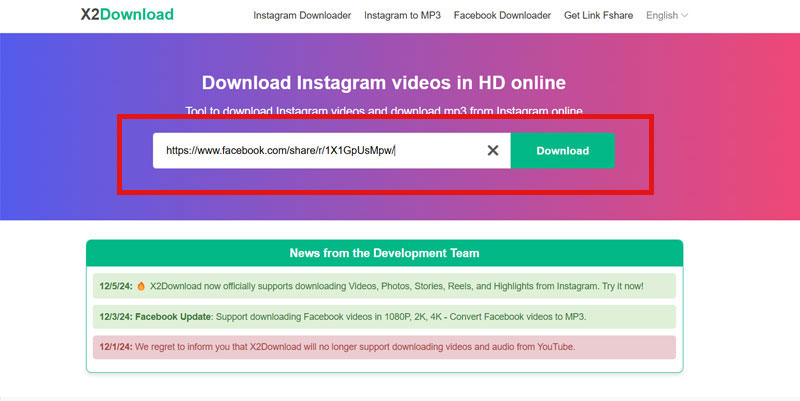Click the 12/1/24 YouTube news notice
Viewport: 800px width, 401px height.
(x=384, y=347)
